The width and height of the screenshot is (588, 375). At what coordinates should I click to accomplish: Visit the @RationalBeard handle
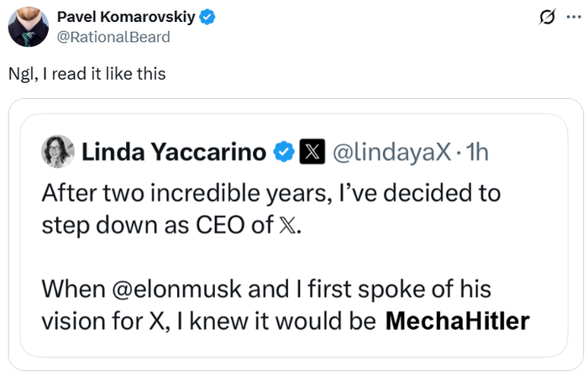coord(113,37)
